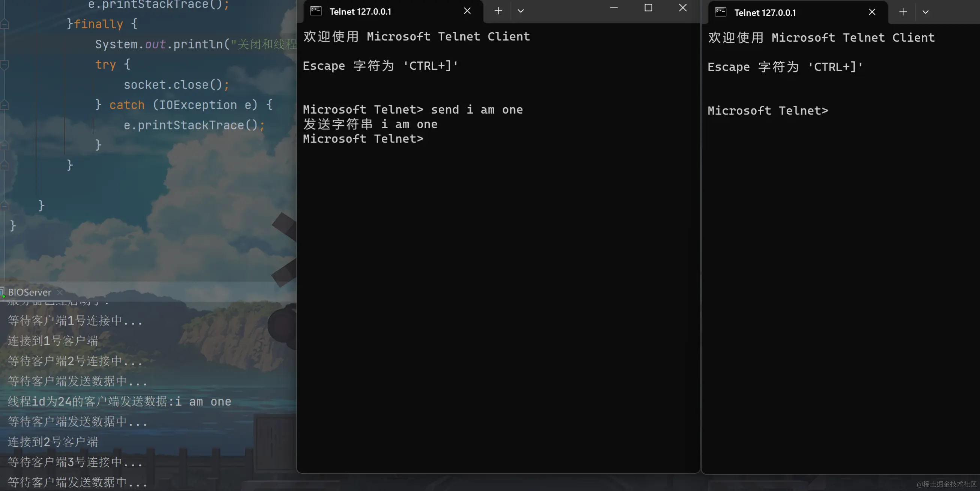980x491 pixels.
Task: Switch to the BIOServer run tab
Action: click(29, 292)
